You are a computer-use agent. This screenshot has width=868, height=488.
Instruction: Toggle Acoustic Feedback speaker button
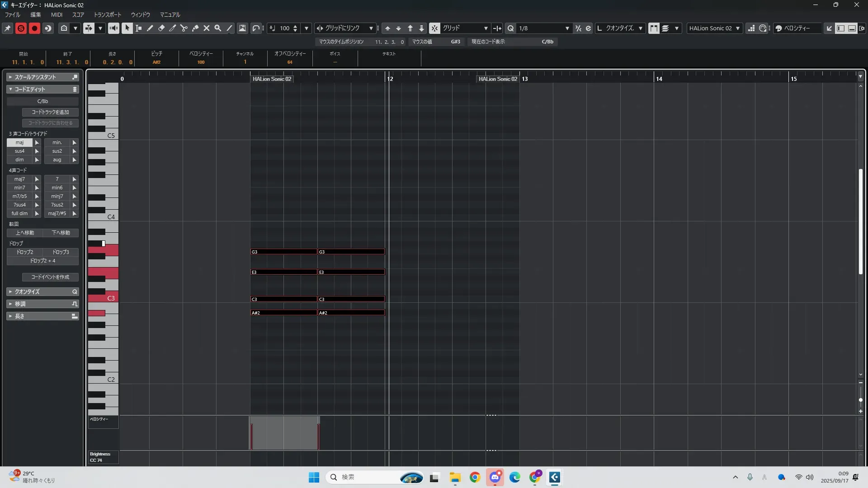click(113, 28)
